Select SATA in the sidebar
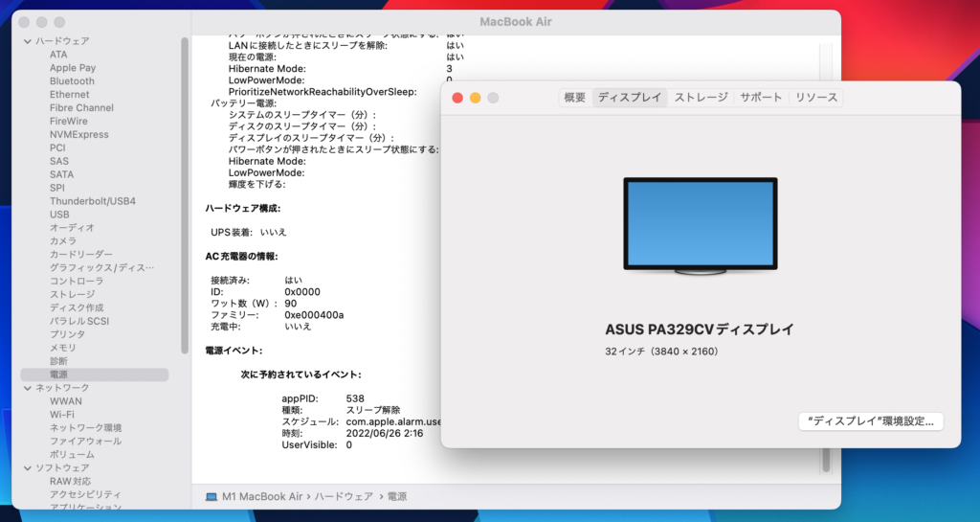Image resolution: width=980 pixels, height=522 pixels. (x=61, y=174)
